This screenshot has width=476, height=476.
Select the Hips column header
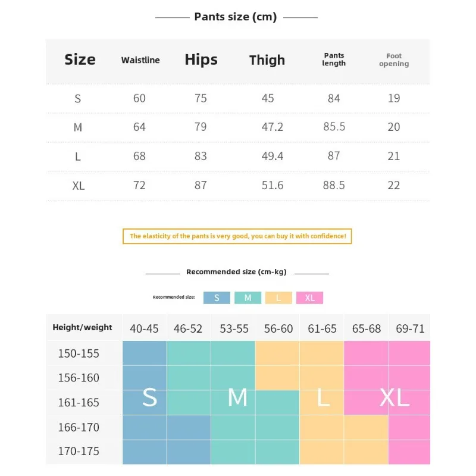pos(201,59)
